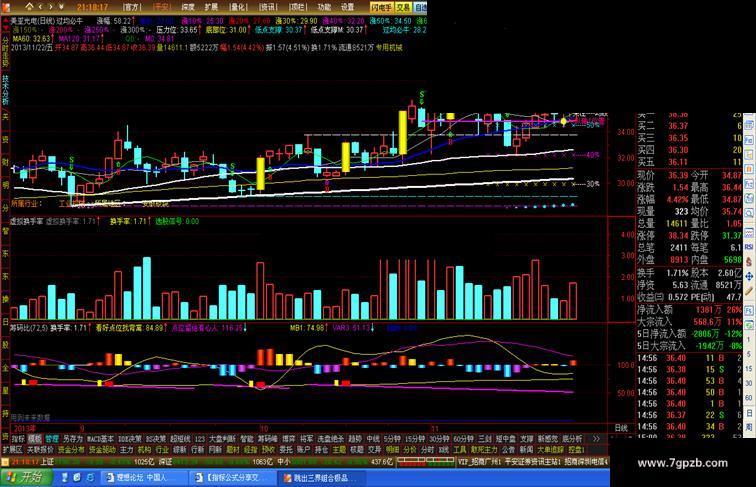Click the 公告 button in bottom bar
The image size is (756, 487).
[x=508, y=449]
